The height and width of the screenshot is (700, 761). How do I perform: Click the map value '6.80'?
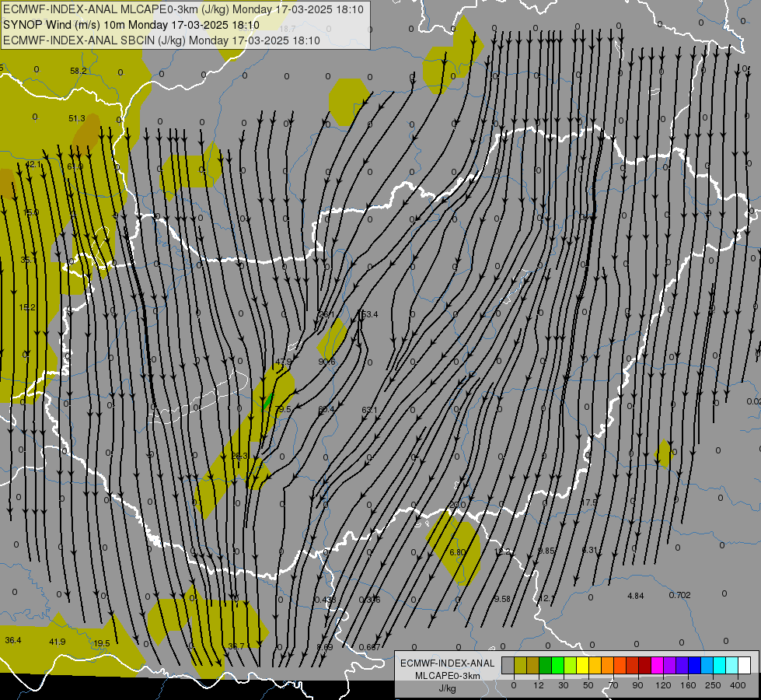[457, 552]
